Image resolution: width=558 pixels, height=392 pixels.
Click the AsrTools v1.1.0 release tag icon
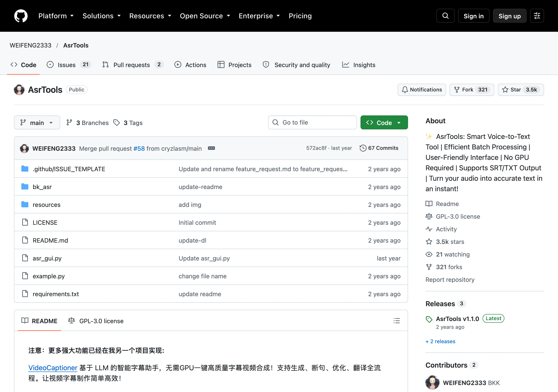pos(429,319)
